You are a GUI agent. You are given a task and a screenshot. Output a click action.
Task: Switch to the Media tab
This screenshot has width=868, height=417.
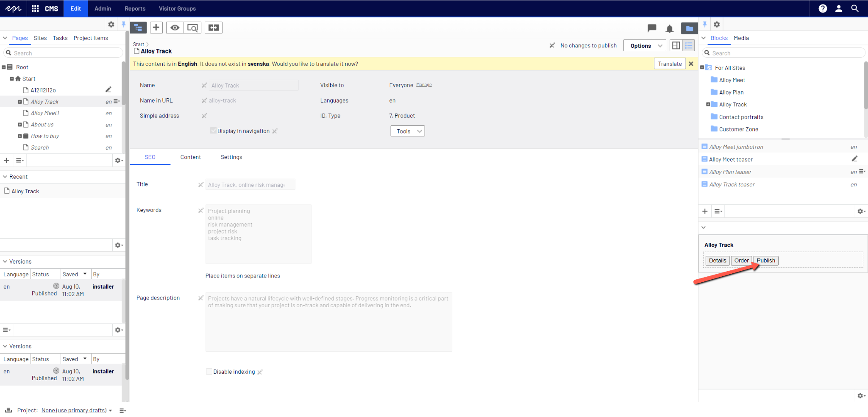[741, 38]
